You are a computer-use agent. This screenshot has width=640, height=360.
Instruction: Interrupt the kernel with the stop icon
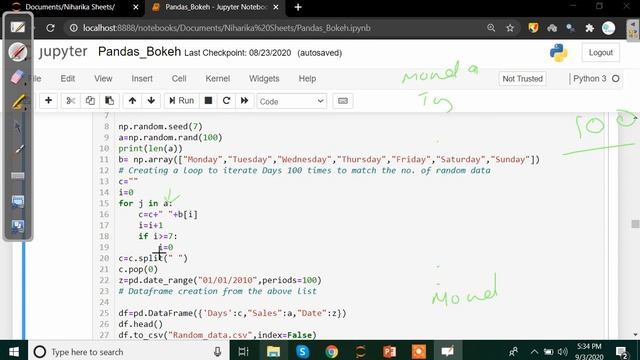(208, 100)
